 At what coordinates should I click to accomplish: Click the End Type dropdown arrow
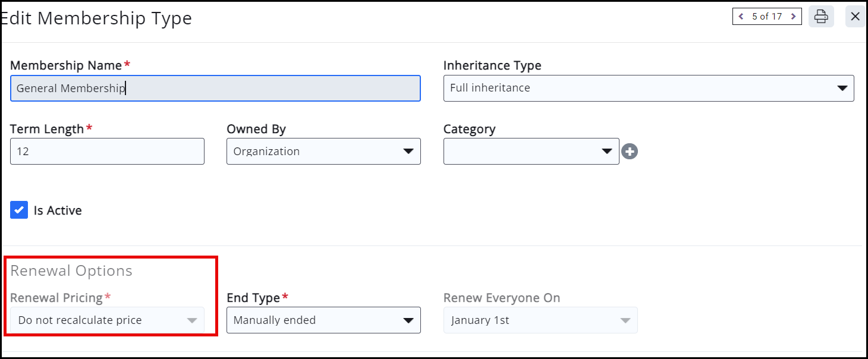[x=408, y=320]
